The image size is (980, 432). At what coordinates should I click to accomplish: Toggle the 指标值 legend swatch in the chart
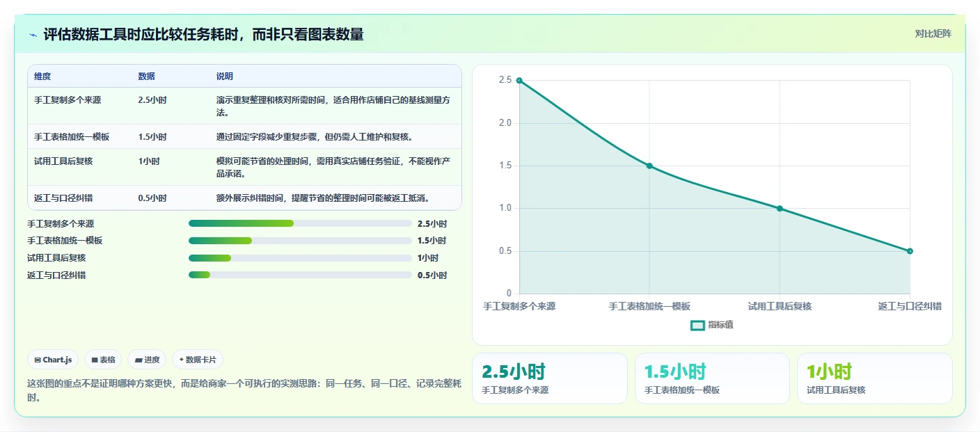tap(697, 325)
